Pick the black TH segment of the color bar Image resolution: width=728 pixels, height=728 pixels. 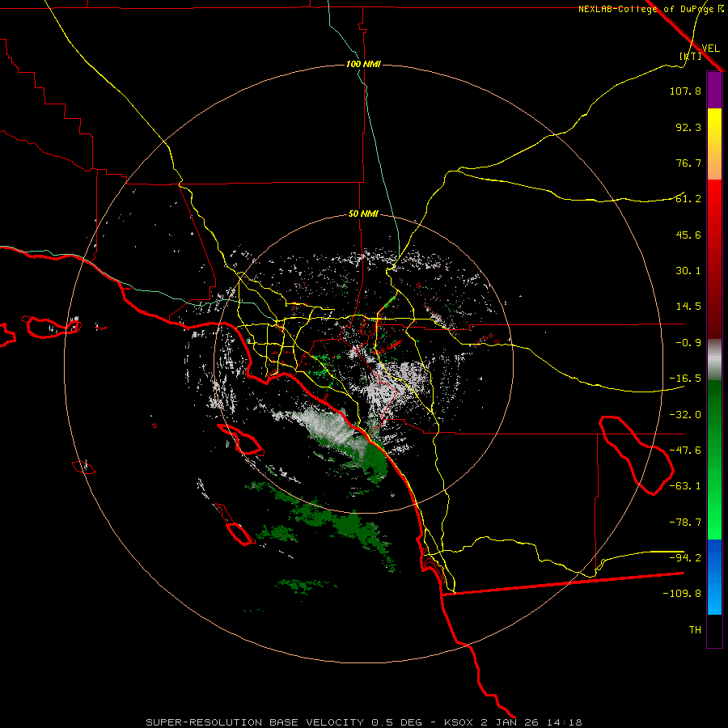tap(714, 630)
